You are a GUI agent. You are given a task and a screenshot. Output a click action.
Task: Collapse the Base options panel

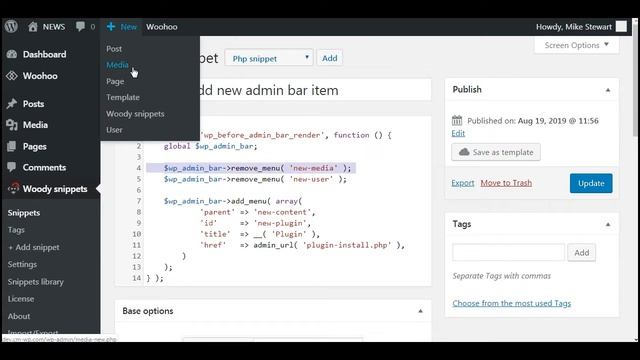(420, 311)
